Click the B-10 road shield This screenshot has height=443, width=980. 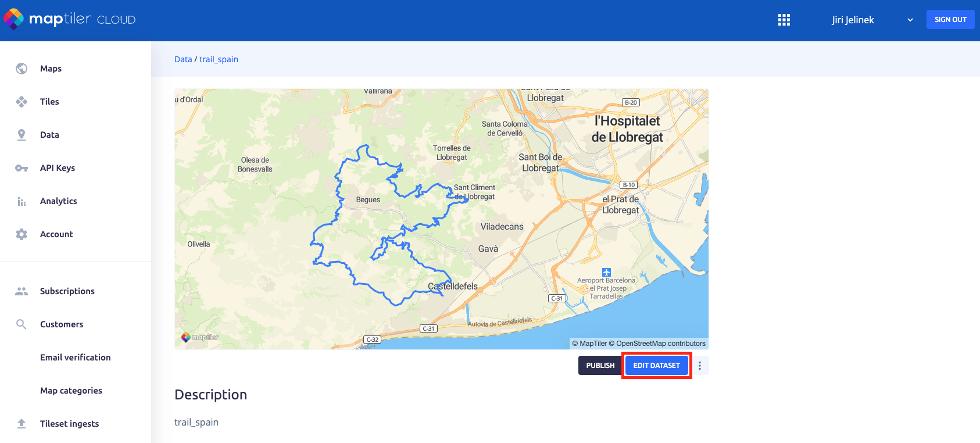pyautogui.click(x=629, y=185)
